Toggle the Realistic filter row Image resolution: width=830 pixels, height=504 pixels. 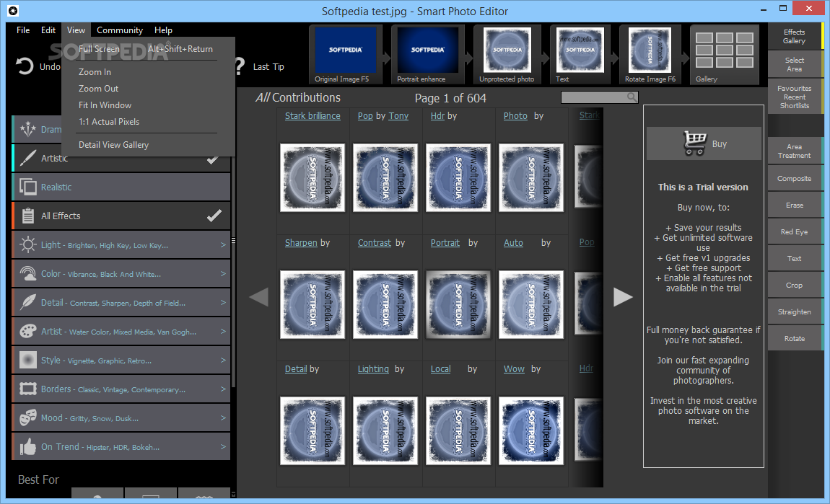(121, 187)
